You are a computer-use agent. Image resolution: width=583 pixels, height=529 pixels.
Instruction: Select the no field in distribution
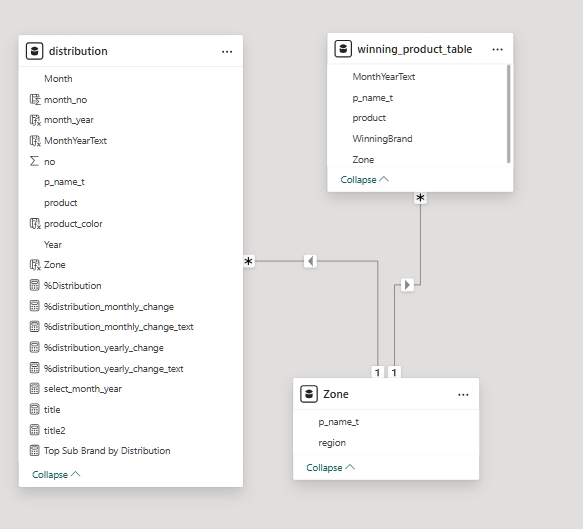(49, 162)
